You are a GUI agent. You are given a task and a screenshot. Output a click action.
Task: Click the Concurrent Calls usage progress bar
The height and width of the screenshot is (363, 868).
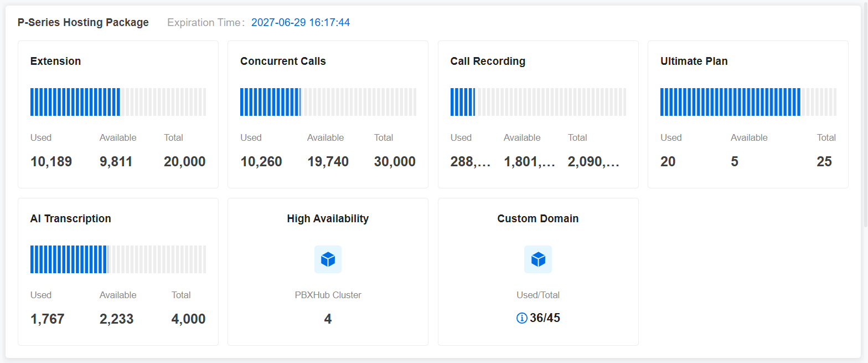328,102
